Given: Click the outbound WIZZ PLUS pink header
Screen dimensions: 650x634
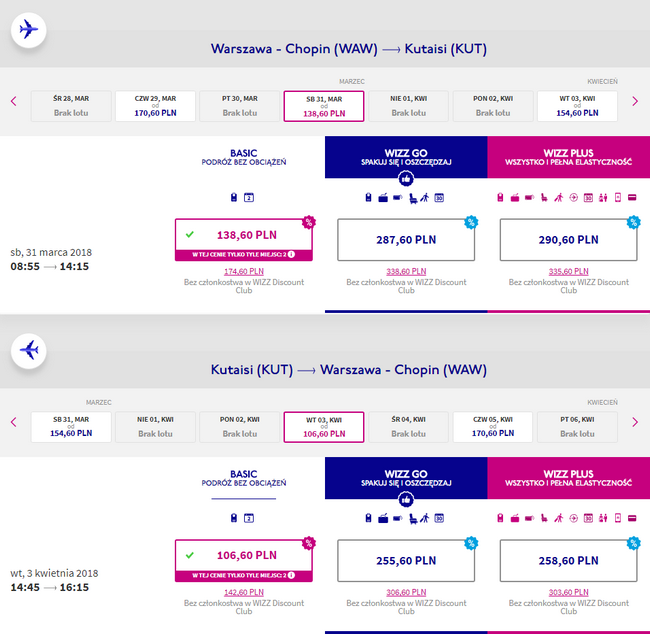Looking at the screenshot, I should tap(568, 157).
